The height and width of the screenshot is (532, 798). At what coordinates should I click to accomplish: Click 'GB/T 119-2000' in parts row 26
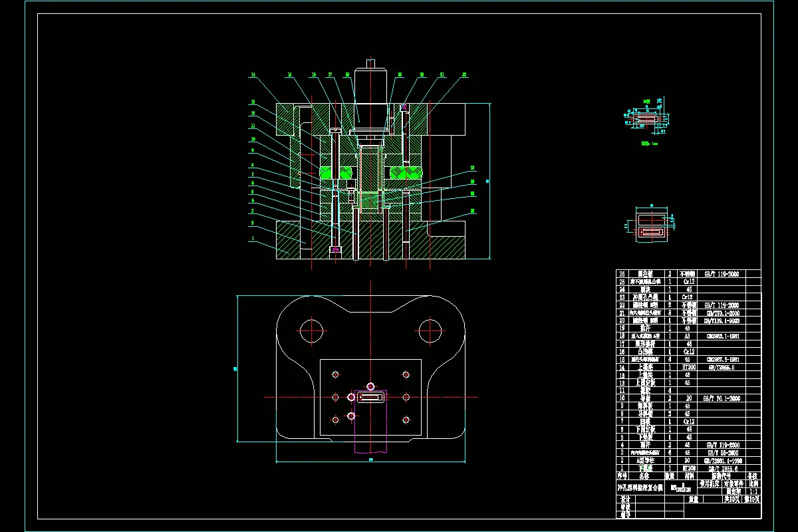(x=722, y=274)
